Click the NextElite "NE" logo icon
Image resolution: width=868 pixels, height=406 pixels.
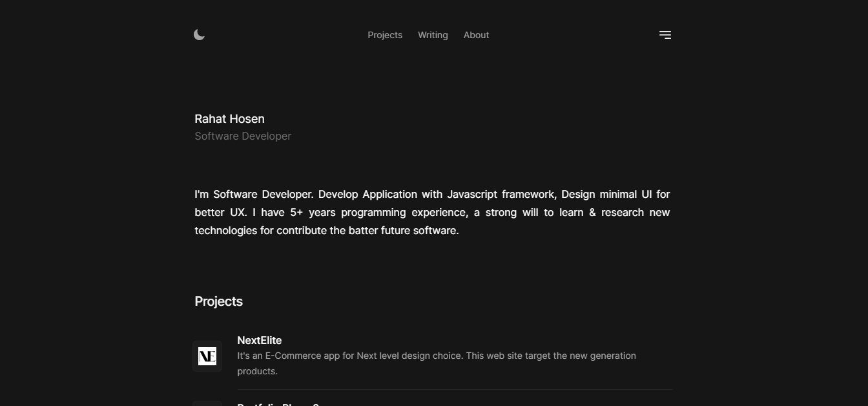click(x=207, y=356)
